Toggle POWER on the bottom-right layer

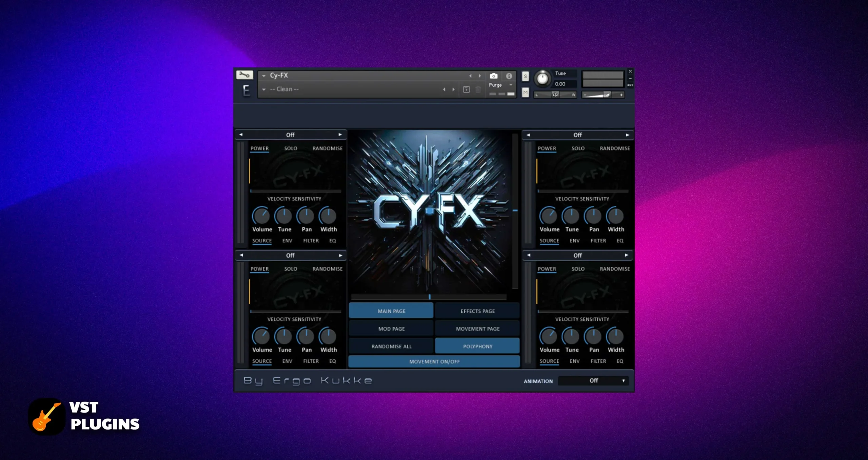[547, 269]
